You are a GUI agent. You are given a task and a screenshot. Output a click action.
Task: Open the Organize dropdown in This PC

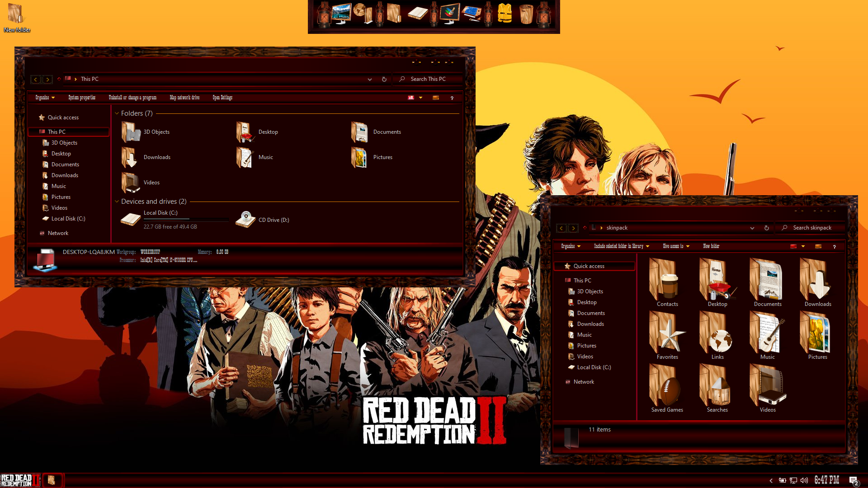pos(45,98)
